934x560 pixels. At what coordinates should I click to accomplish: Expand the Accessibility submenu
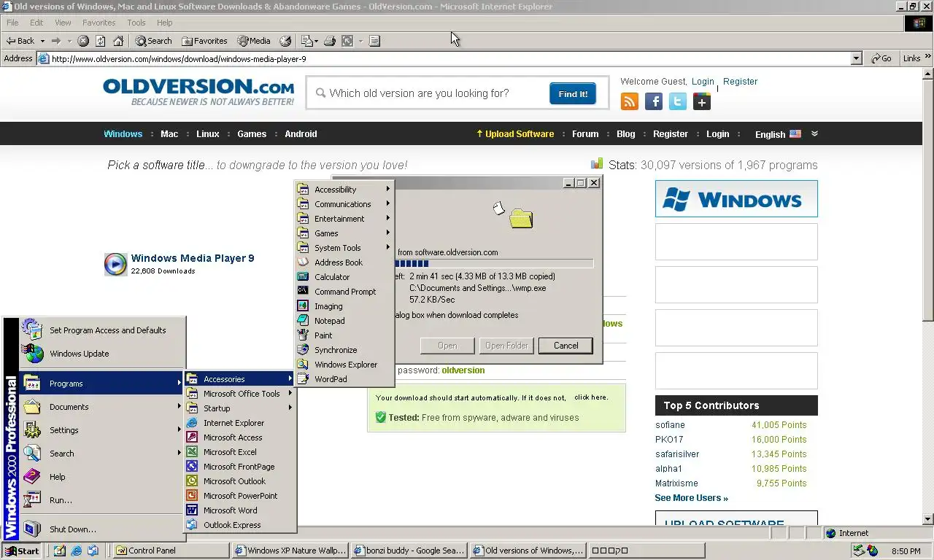pyautogui.click(x=344, y=190)
